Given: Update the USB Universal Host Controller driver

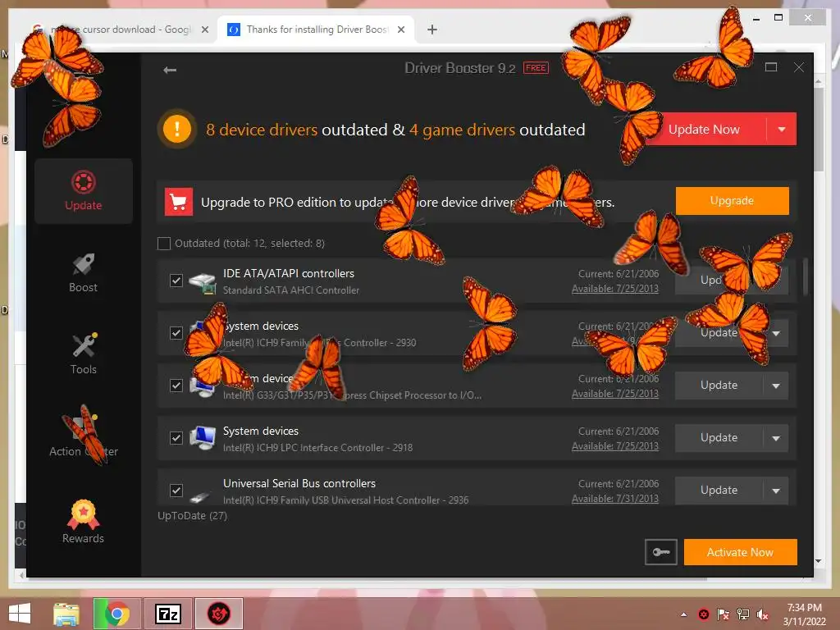Looking at the screenshot, I should click(x=719, y=491).
